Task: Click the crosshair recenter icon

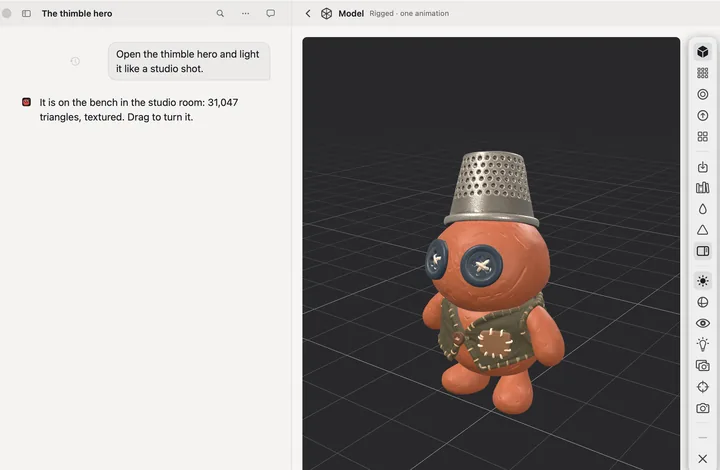Action: [703, 387]
